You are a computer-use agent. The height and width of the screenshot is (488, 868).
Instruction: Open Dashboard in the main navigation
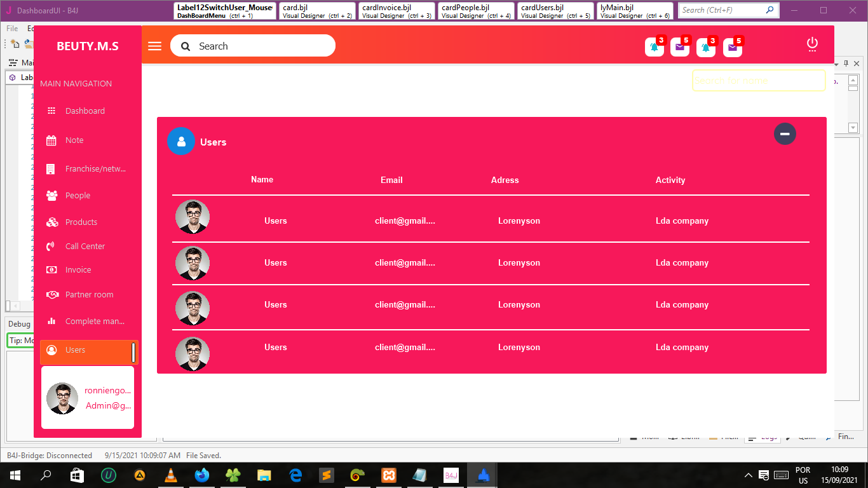pyautogui.click(x=85, y=111)
